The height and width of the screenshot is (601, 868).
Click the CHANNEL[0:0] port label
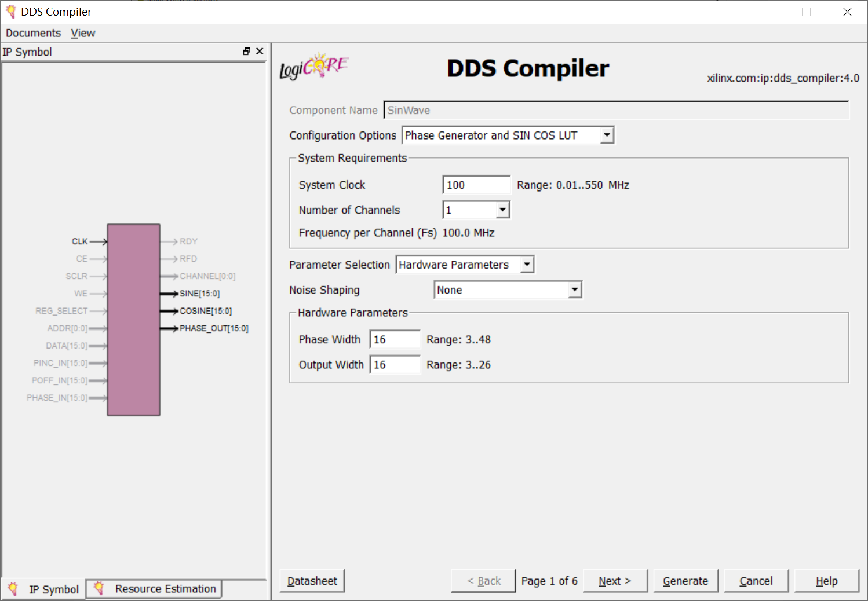(207, 276)
